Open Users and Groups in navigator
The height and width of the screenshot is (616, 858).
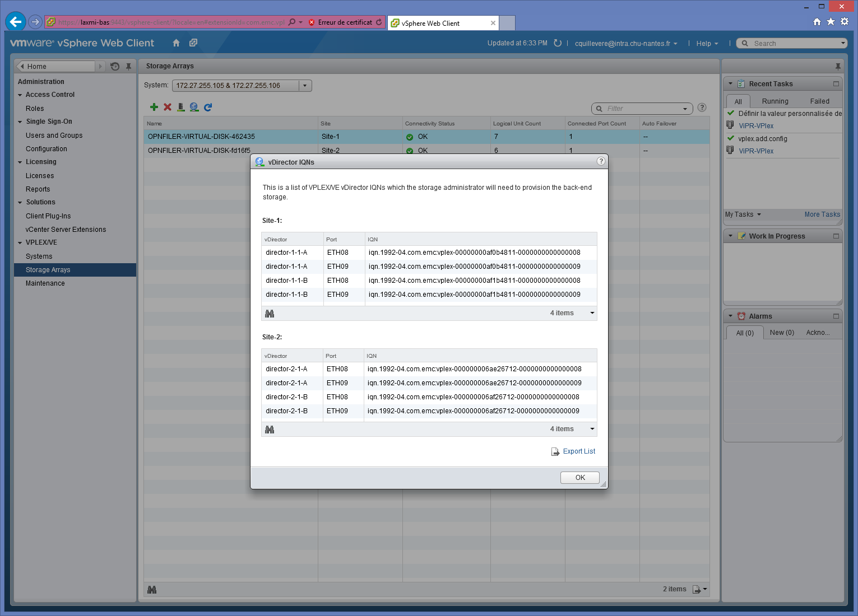[54, 136]
